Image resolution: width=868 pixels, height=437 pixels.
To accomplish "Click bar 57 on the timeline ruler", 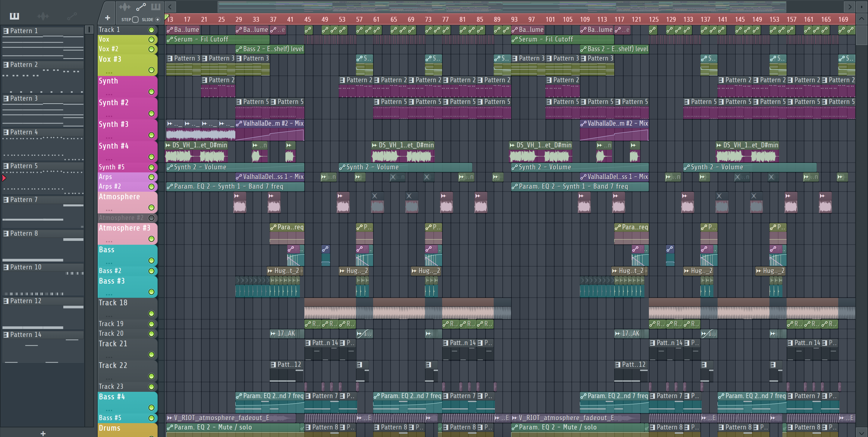I will coord(359,20).
